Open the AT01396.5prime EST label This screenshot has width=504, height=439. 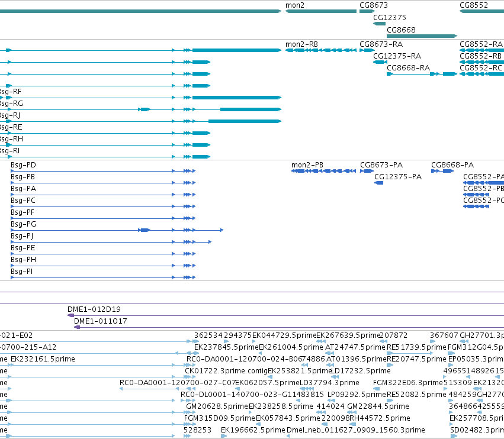(x=356, y=359)
